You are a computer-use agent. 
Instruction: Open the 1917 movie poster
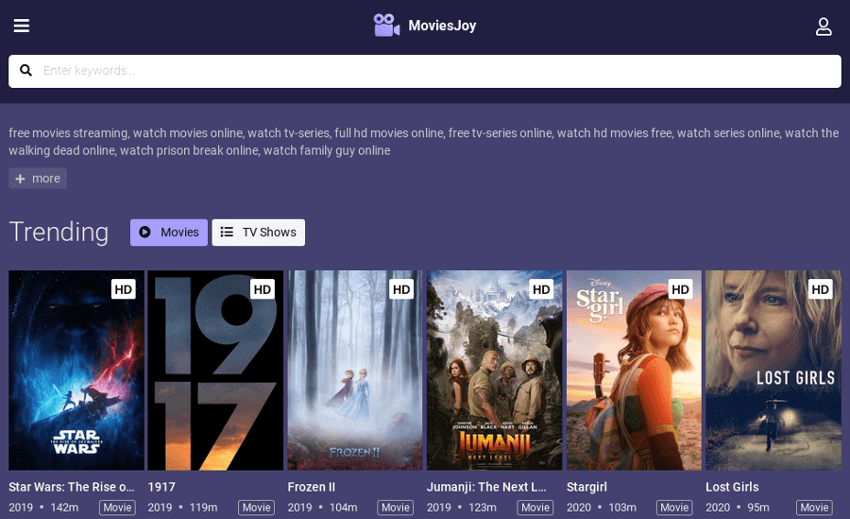[215, 370]
